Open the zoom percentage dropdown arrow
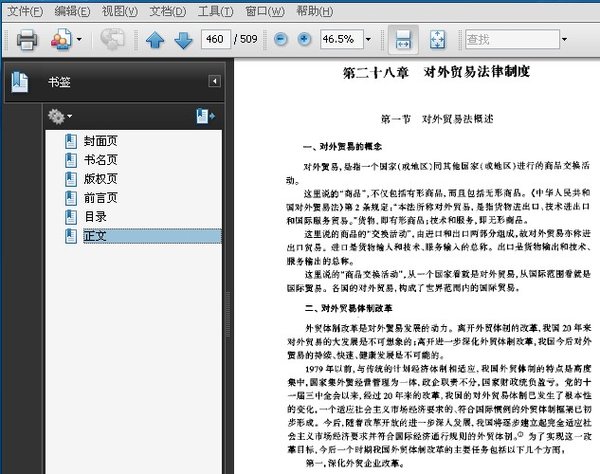Image resolution: width=600 pixels, height=474 pixels. pyautogui.click(x=368, y=39)
